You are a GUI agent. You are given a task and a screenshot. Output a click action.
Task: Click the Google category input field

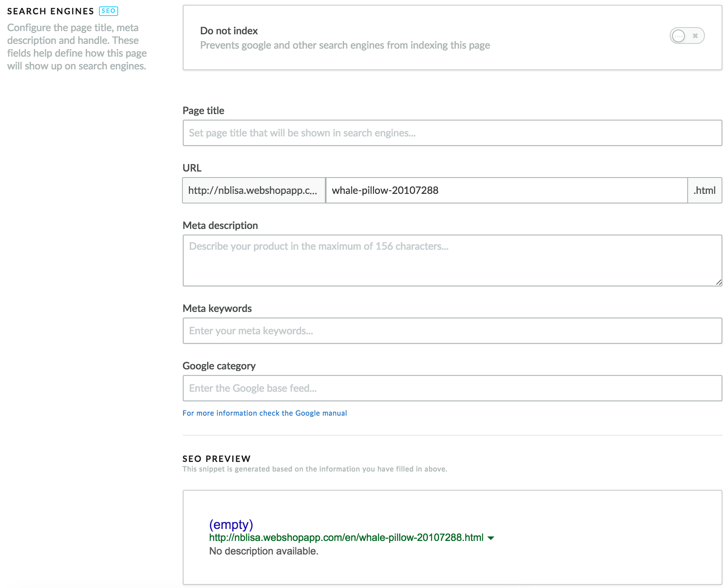(x=452, y=388)
